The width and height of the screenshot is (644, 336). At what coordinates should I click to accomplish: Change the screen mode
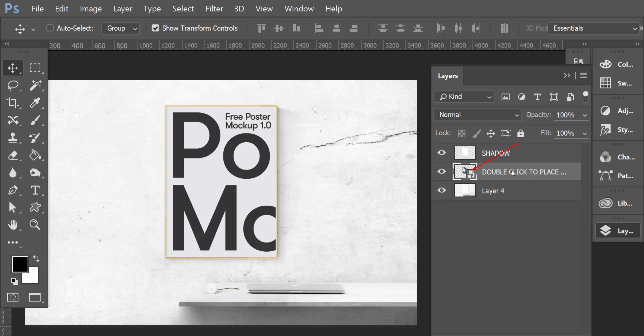point(35,297)
